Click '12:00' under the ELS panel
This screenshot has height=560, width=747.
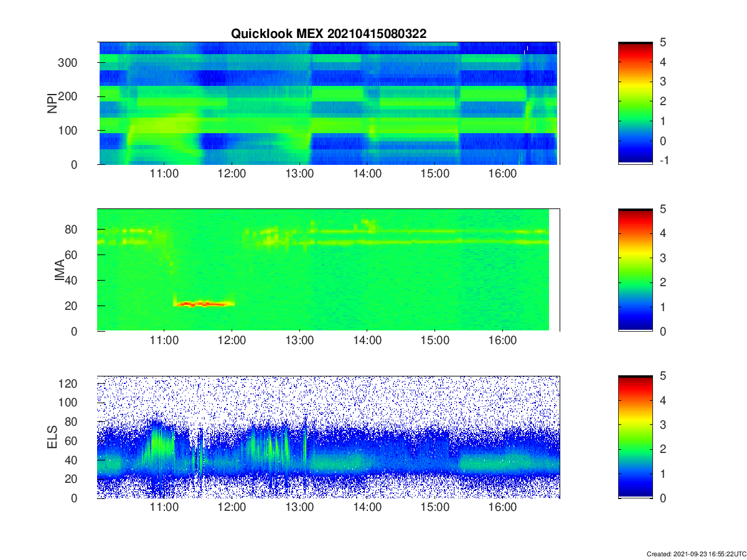click(232, 508)
